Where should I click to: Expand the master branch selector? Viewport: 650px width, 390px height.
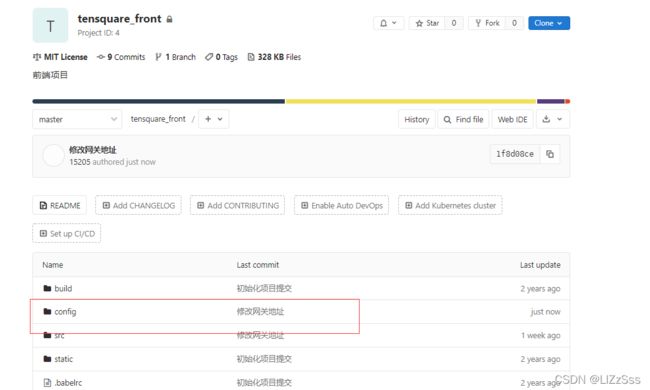[x=77, y=119]
